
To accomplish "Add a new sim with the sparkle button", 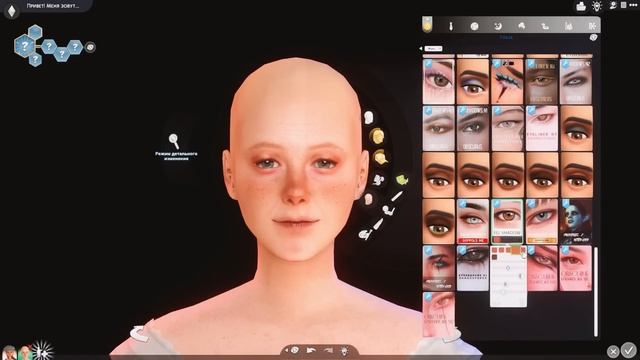I will click(x=42, y=351).
